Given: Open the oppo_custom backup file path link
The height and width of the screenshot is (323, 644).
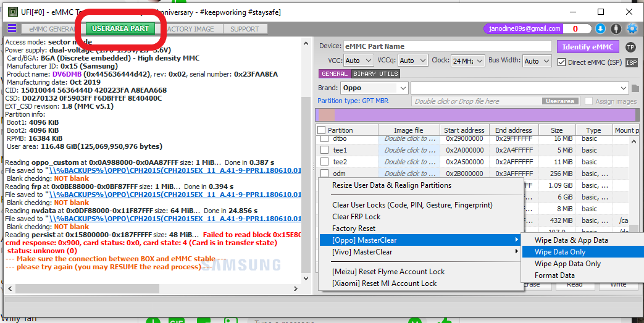Looking at the screenshot, I should pyautogui.click(x=175, y=170).
